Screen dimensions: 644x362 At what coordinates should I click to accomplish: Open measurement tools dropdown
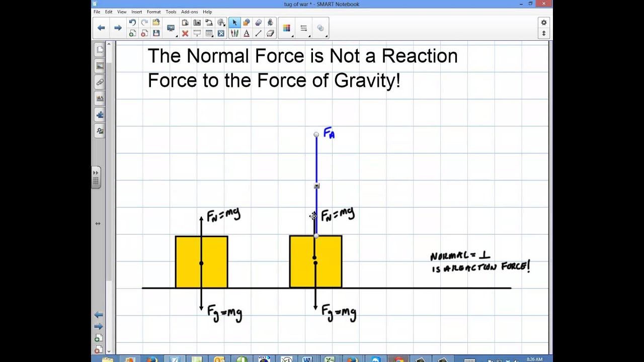pos(221,23)
